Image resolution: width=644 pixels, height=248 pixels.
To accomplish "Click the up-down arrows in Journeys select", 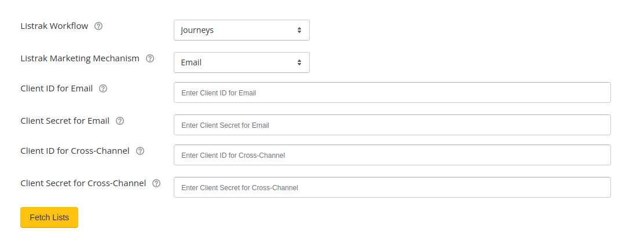I will [299, 30].
